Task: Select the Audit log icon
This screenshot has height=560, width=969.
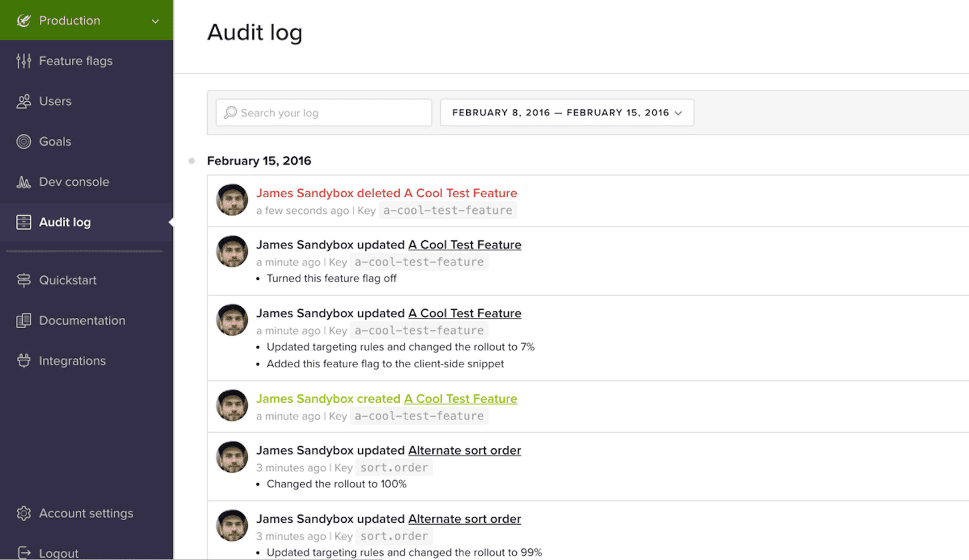Action: (x=23, y=222)
